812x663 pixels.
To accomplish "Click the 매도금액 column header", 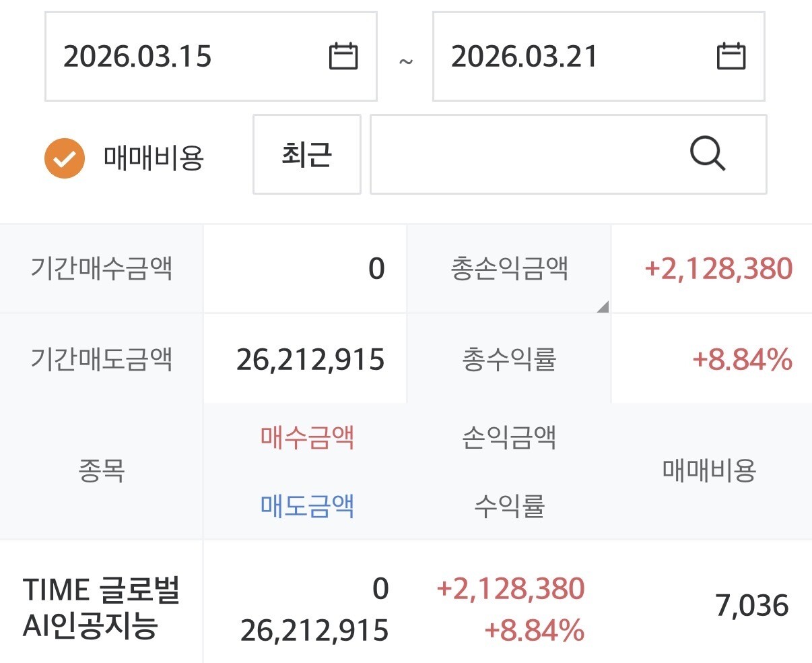I will point(307,505).
